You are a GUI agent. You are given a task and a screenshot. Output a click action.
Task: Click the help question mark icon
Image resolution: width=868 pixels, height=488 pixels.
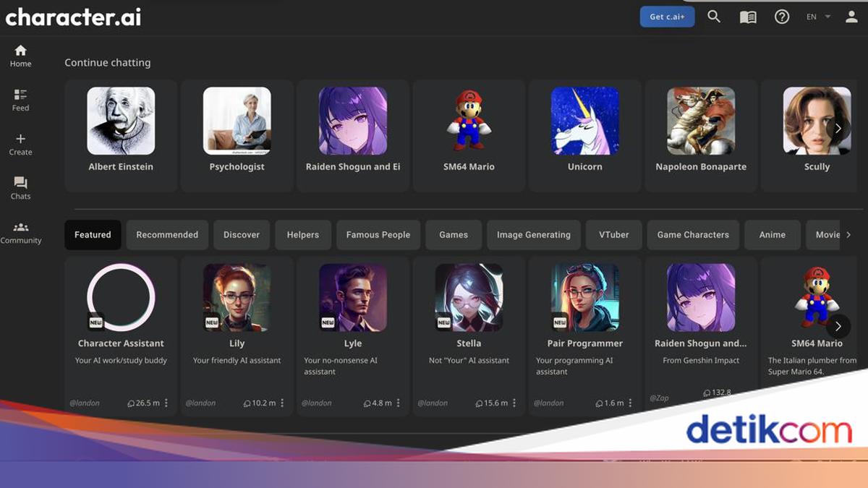tap(782, 16)
